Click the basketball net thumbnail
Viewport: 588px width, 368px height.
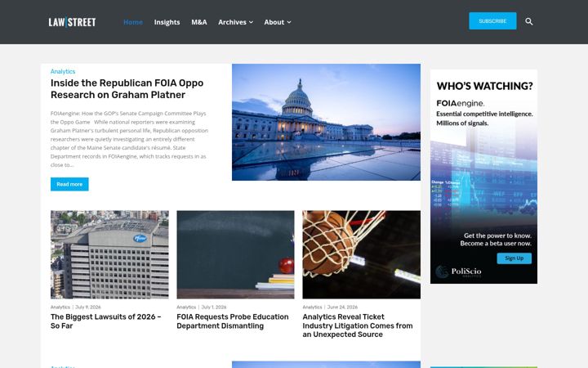[362, 254]
